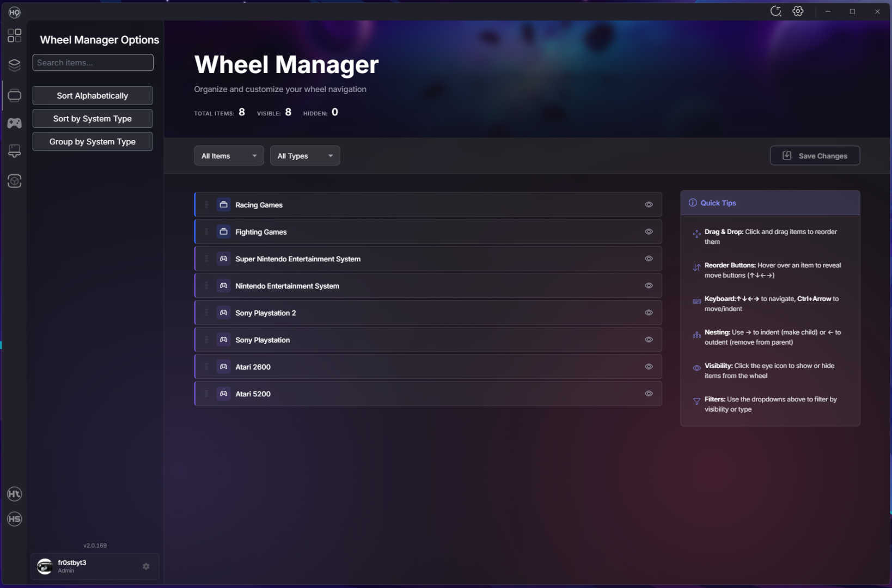Toggle visibility of Nintendo Entertainment System
Image resolution: width=892 pixels, height=588 pixels.
[649, 286]
